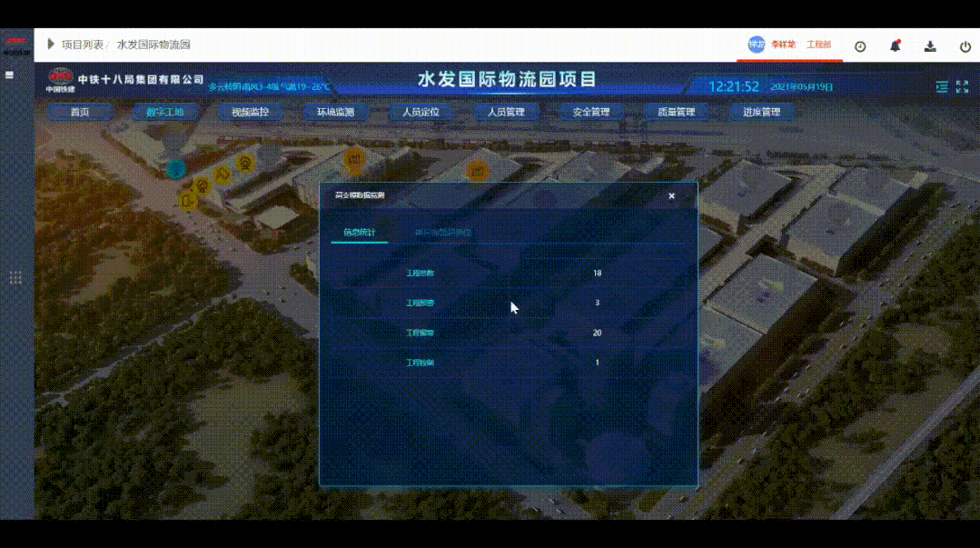Expand the breadcrumb triangle before 项目列表
The image size is (980, 548).
(x=51, y=45)
